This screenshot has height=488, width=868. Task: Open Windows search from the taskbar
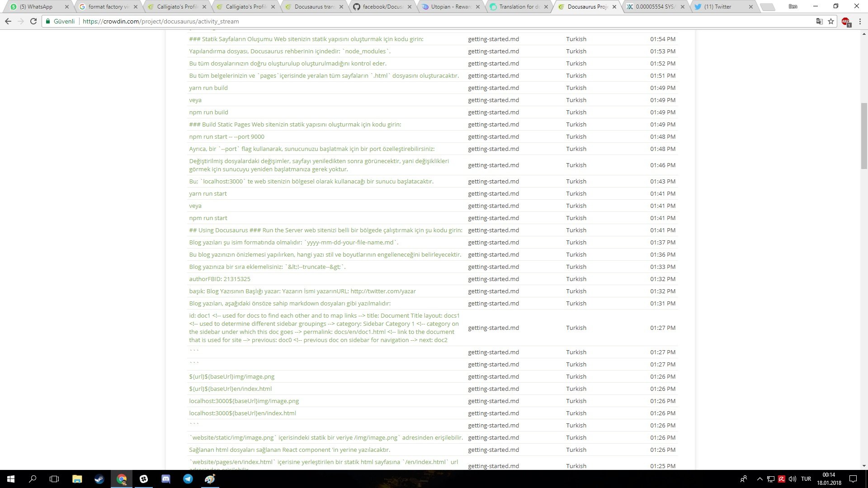point(33,479)
